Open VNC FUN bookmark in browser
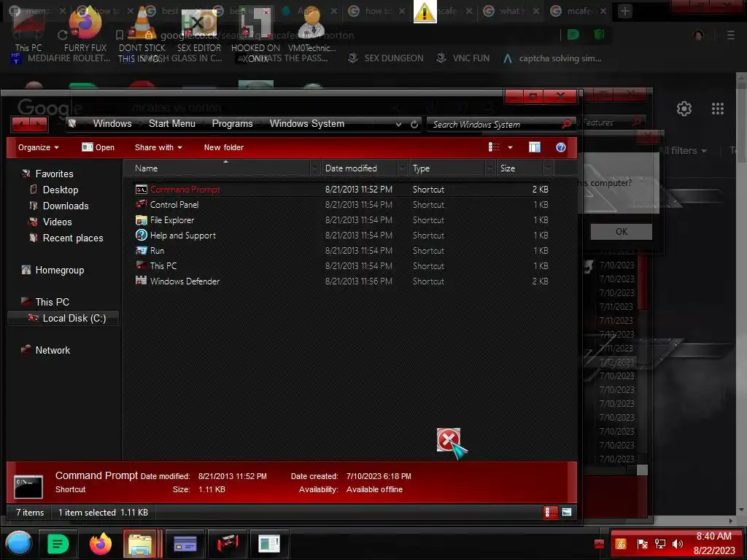Screen dimensions: 747x560 463,58
